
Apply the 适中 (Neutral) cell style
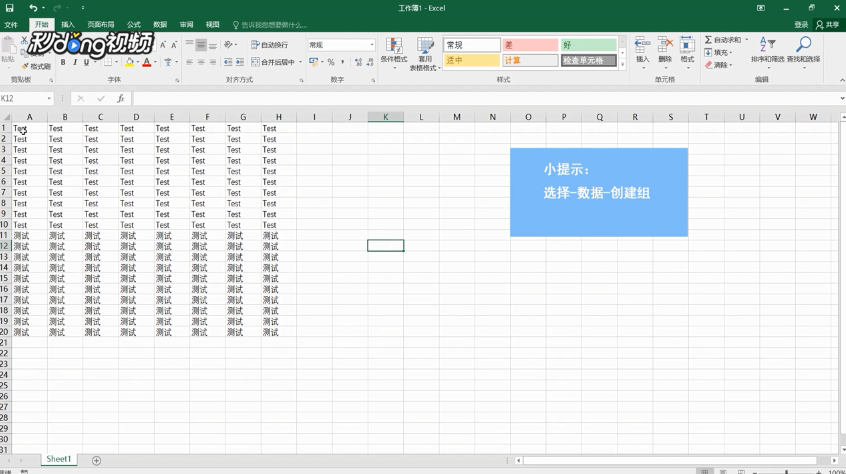472,60
